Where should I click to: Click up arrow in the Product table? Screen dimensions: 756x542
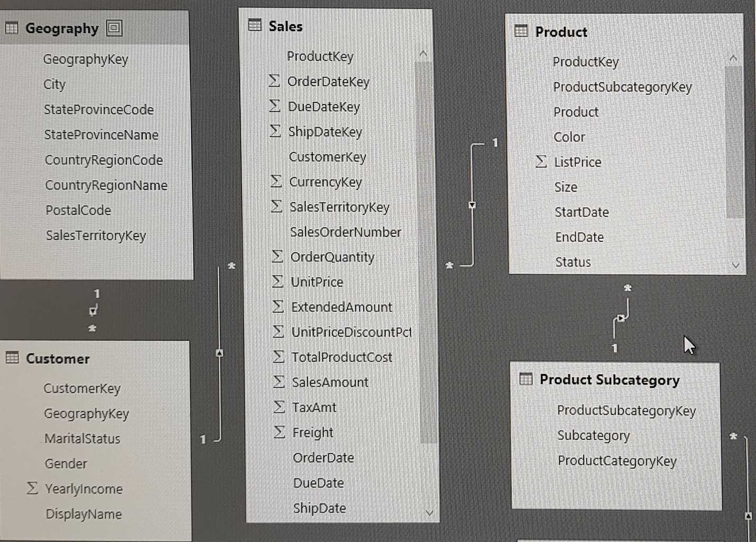pos(733,58)
